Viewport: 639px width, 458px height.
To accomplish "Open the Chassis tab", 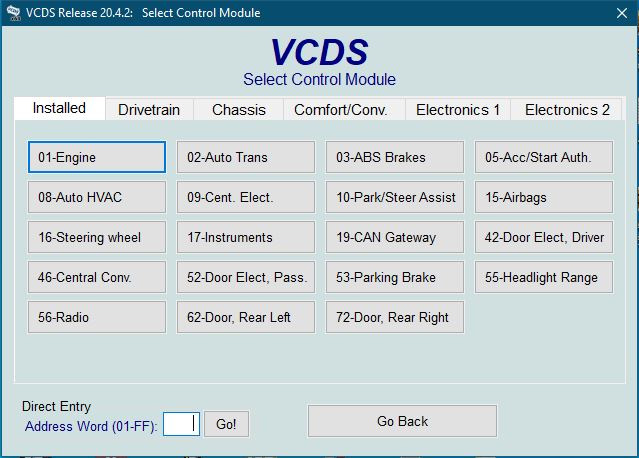I will click(x=239, y=110).
